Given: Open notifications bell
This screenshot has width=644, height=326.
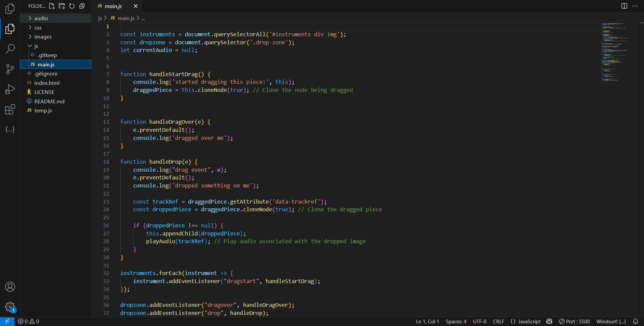Looking at the screenshot, I should [636, 321].
